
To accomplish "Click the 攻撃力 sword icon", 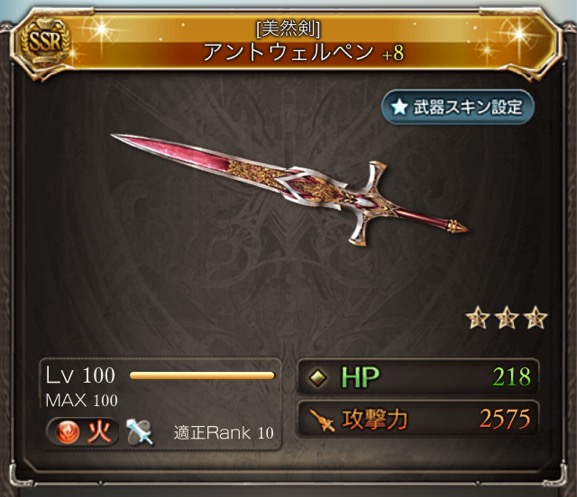I will point(322,420).
